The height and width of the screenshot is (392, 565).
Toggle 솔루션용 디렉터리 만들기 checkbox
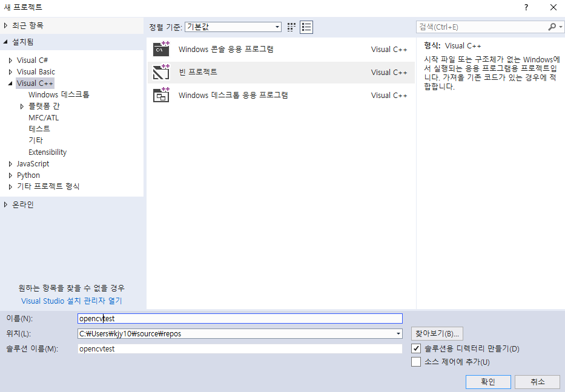coord(416,348)
